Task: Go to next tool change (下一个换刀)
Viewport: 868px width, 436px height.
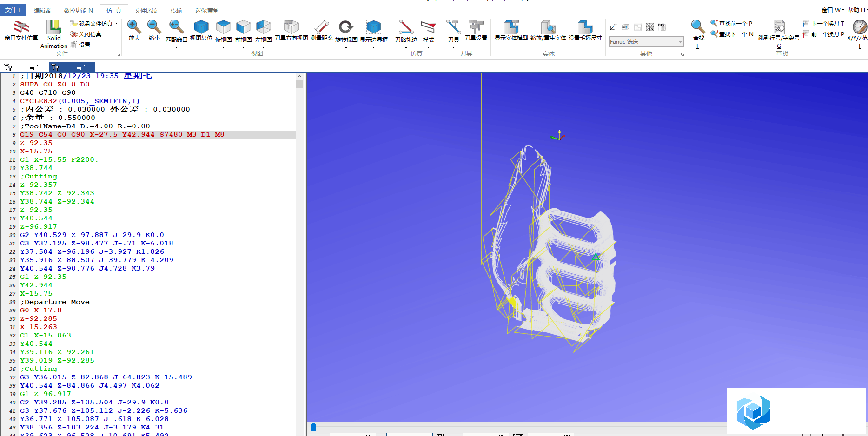Action: [x=823, y=23]
